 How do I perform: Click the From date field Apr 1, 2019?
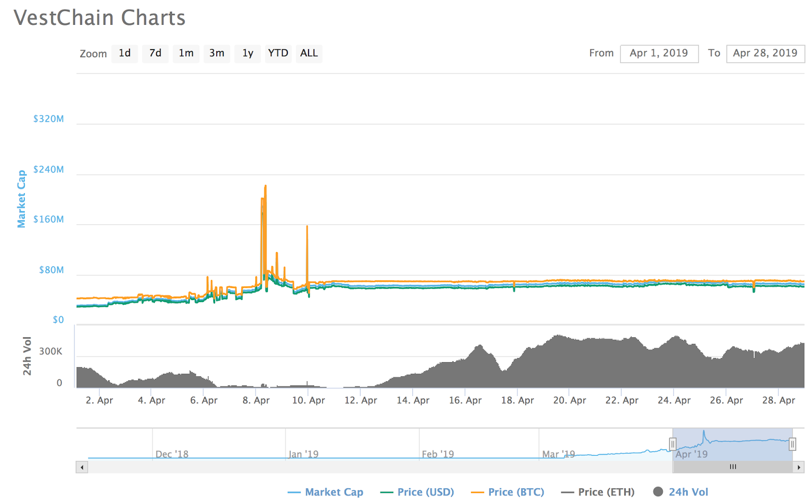(x=659, y=53)
